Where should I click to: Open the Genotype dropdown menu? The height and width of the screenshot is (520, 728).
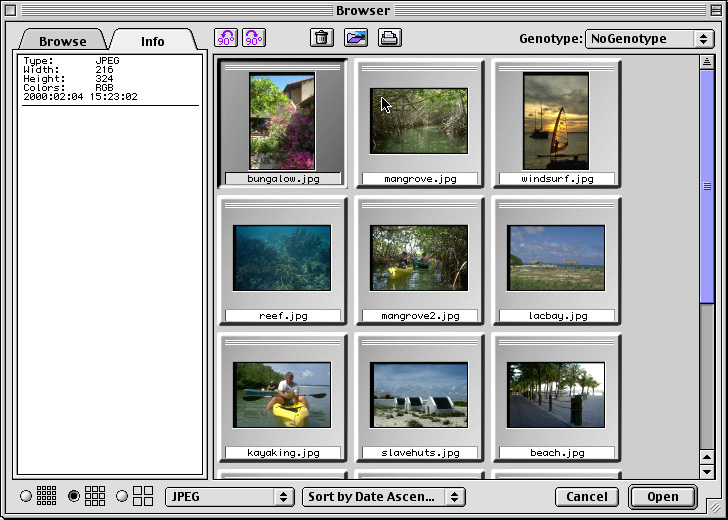pyautogui.click(x=648, y=39)
